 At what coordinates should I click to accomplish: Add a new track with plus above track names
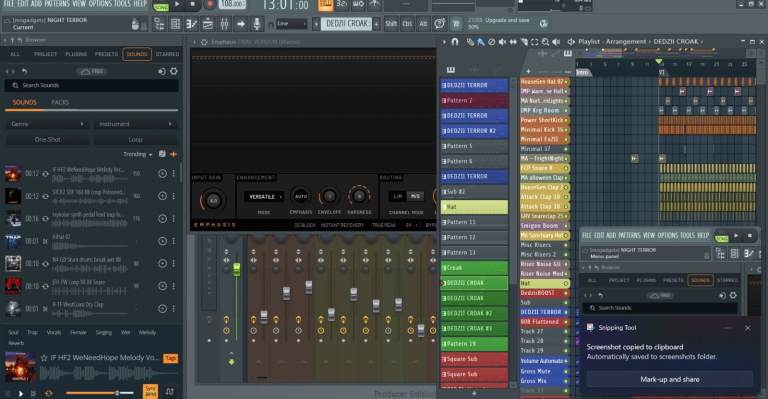[528, 71]
